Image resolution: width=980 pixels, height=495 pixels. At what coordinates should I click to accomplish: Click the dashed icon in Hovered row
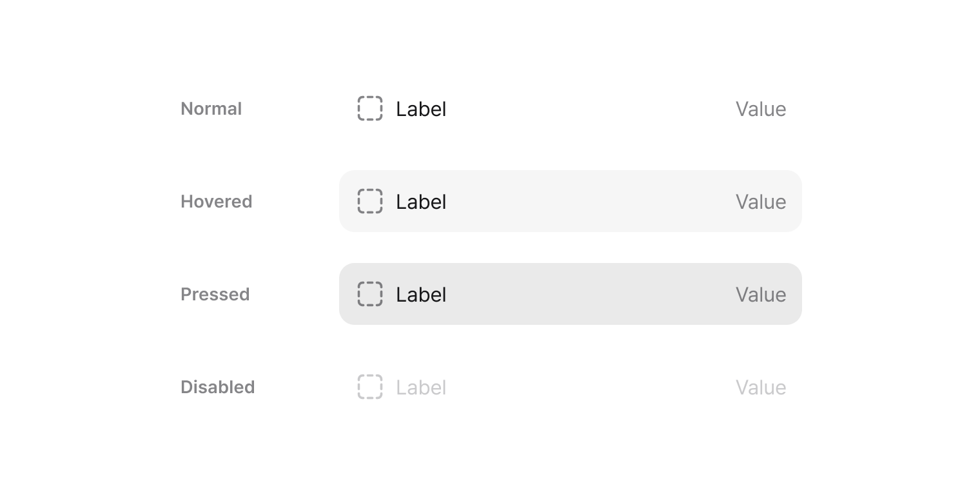tap(370, 201)
